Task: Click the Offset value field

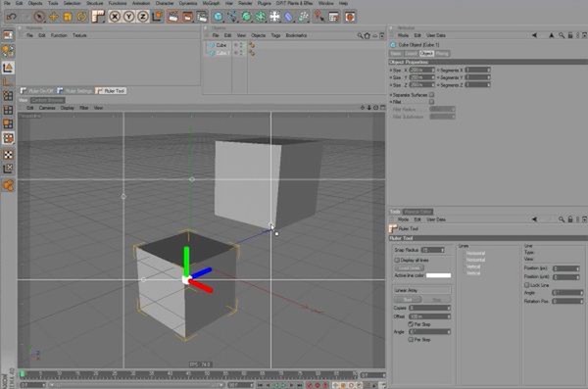Action: pos(430,316)
